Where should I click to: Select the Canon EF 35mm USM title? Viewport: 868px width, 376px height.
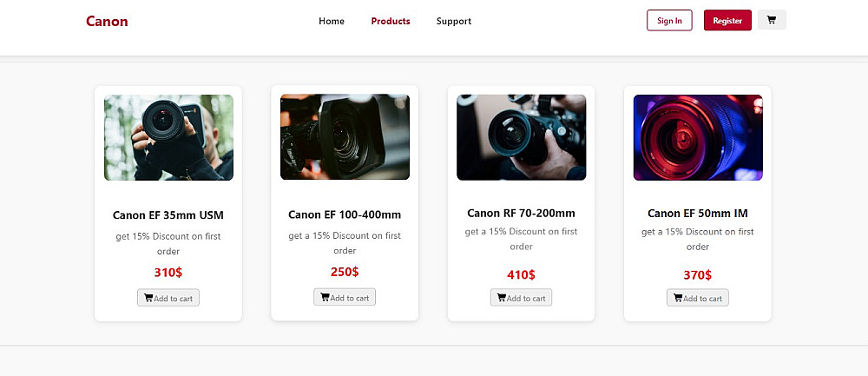(168, 214)
